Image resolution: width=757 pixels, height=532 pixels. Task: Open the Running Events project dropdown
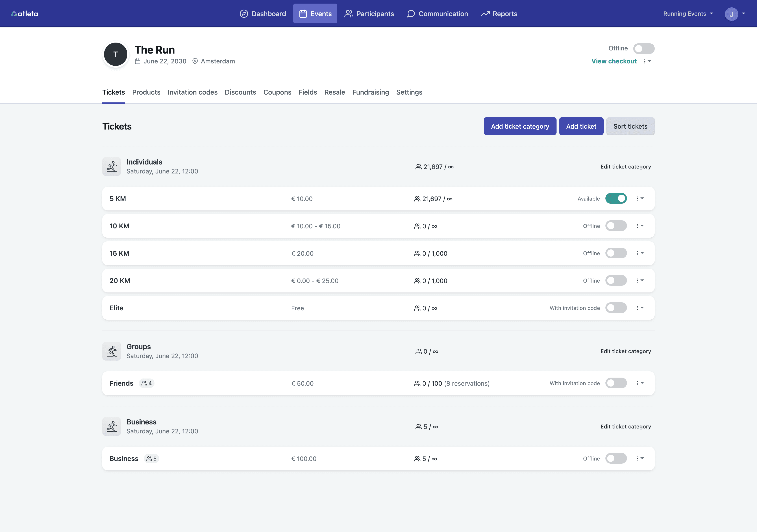point(688,14)
